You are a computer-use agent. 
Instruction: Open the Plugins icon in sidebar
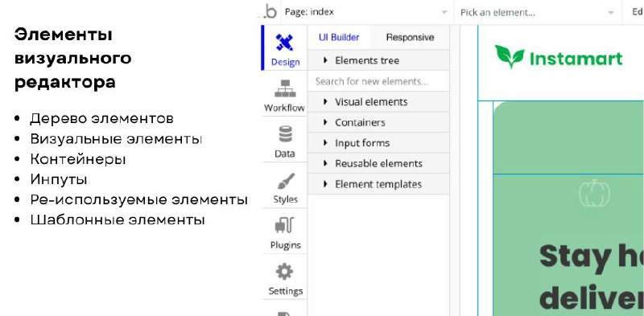[x=285, y=226]
